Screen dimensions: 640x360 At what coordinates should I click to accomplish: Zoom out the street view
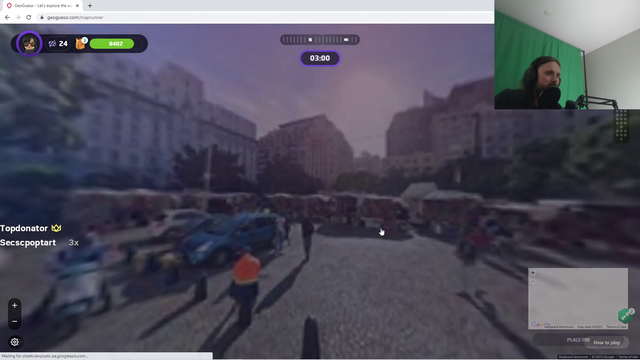click(x=15, y=322)
